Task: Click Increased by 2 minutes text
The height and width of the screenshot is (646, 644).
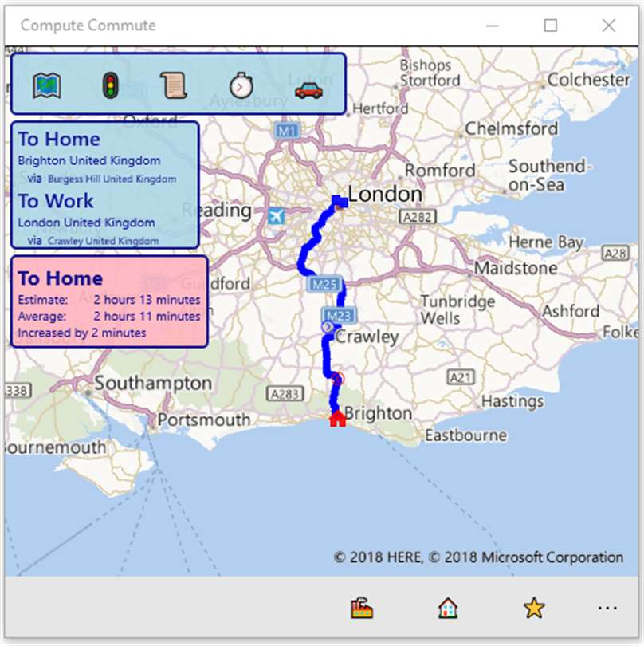Action: [82, 333]
